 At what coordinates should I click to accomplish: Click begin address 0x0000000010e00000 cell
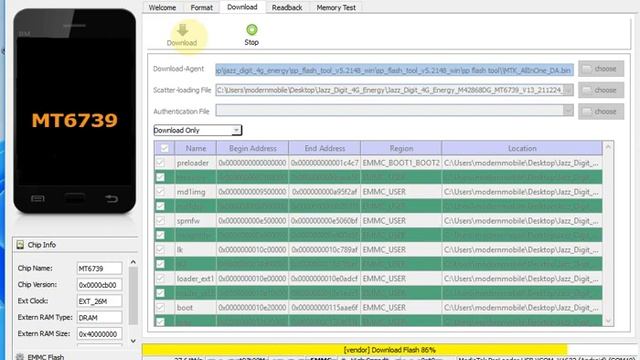click(252, 279)
